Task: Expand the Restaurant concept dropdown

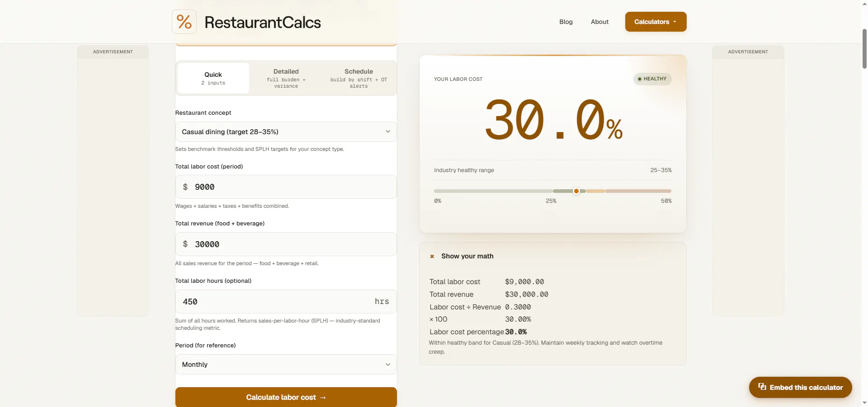Action: click(286, 132)
